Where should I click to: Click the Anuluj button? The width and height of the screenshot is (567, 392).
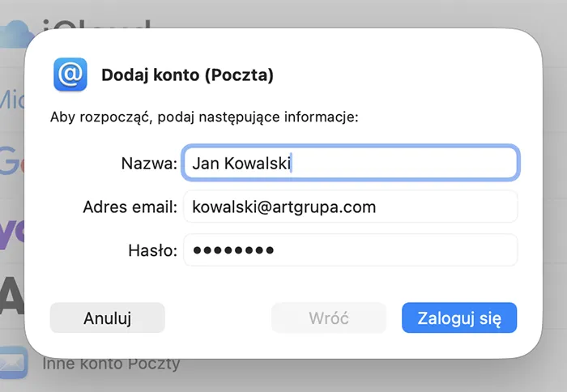[x=108, y=317]
